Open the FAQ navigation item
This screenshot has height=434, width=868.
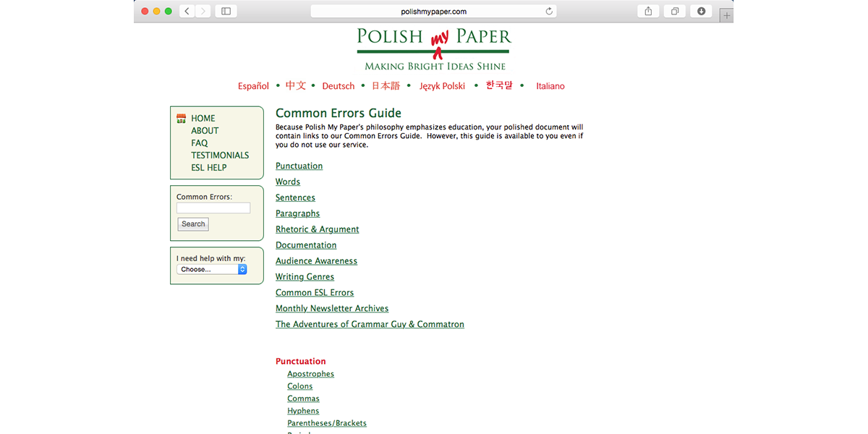point(200,143)
